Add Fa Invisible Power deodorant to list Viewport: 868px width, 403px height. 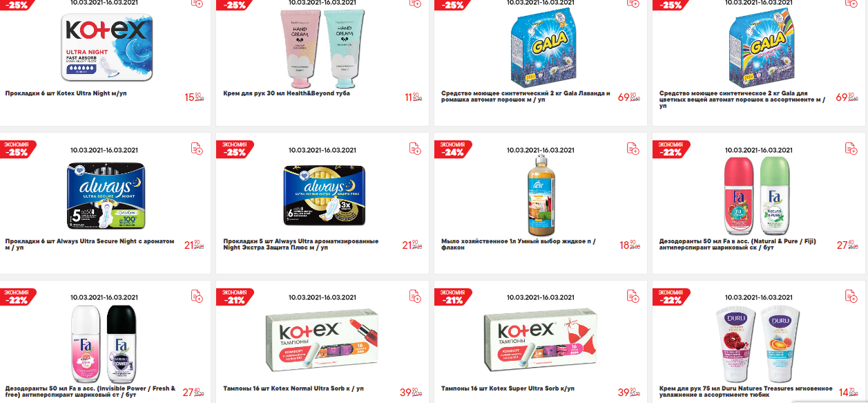(197, 296)
